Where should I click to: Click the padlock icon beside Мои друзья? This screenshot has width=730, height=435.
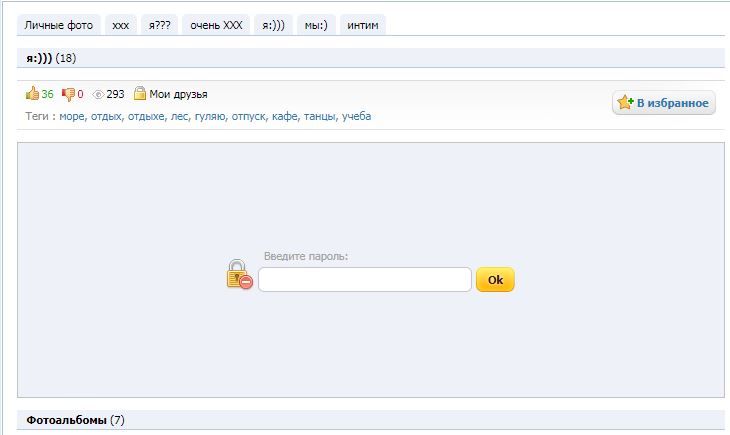click(140, 94)
